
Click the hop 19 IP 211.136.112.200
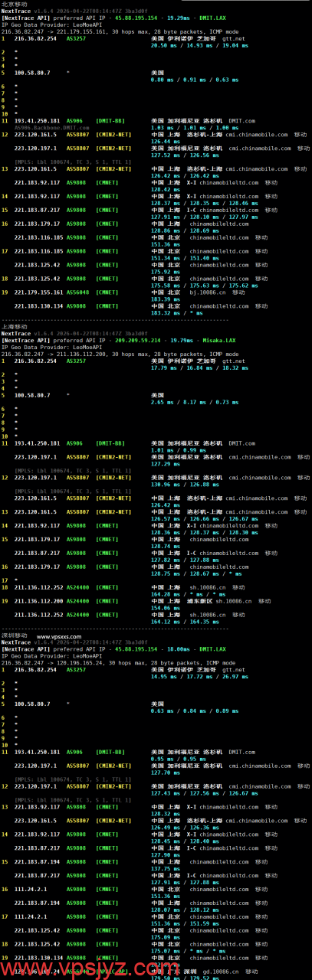point(38,600)
